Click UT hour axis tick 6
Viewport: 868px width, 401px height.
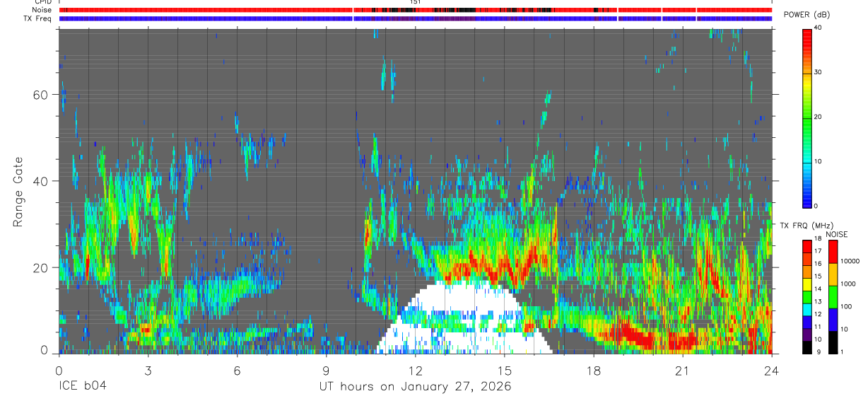tap(237, 370)
